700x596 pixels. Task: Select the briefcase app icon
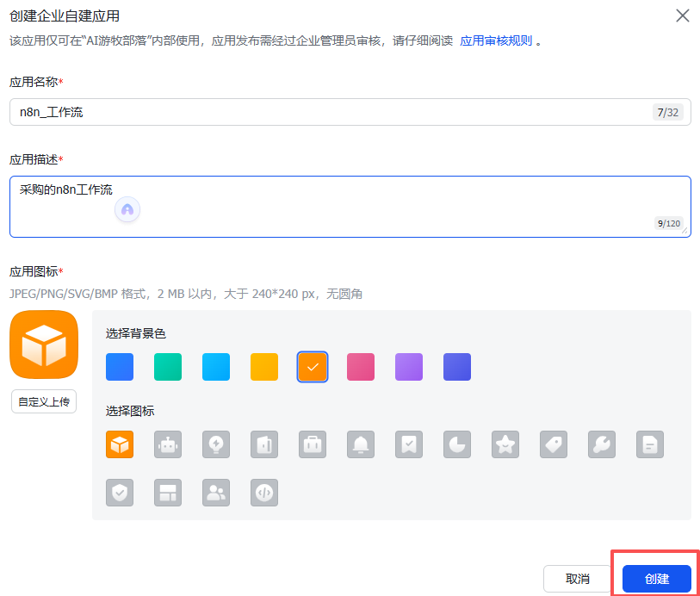[313, 444]
